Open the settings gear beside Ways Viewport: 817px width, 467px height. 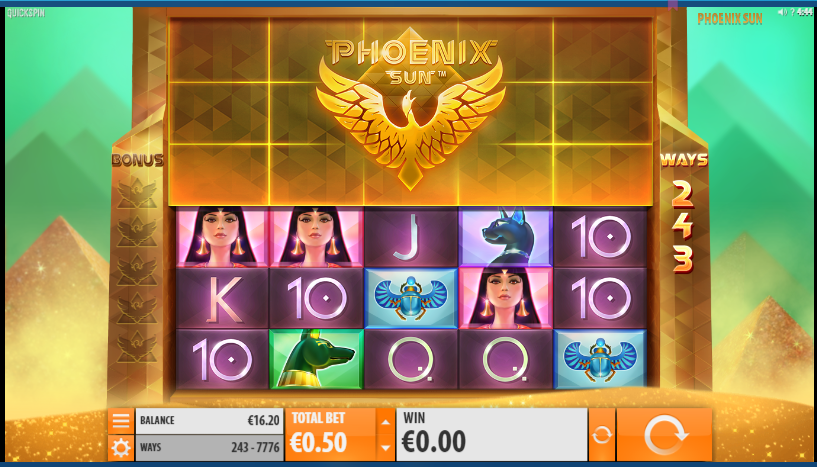[x=121, y=448]
